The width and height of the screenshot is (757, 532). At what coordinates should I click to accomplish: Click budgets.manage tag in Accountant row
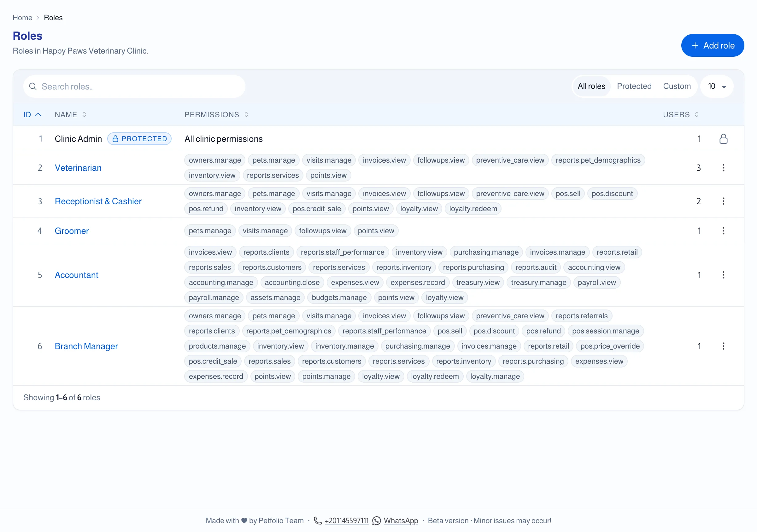339,298
